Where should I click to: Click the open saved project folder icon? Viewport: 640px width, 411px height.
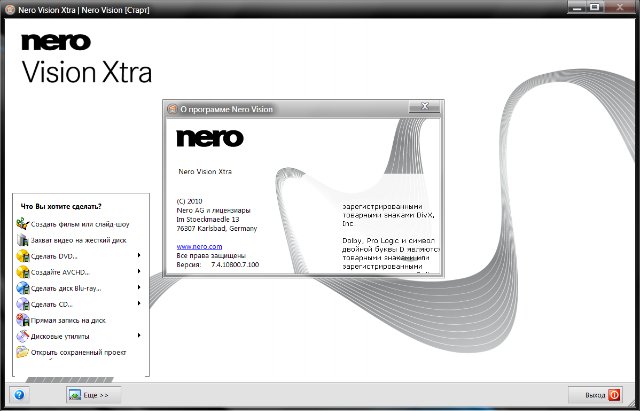pyautogui.click(x=22, y=352)
